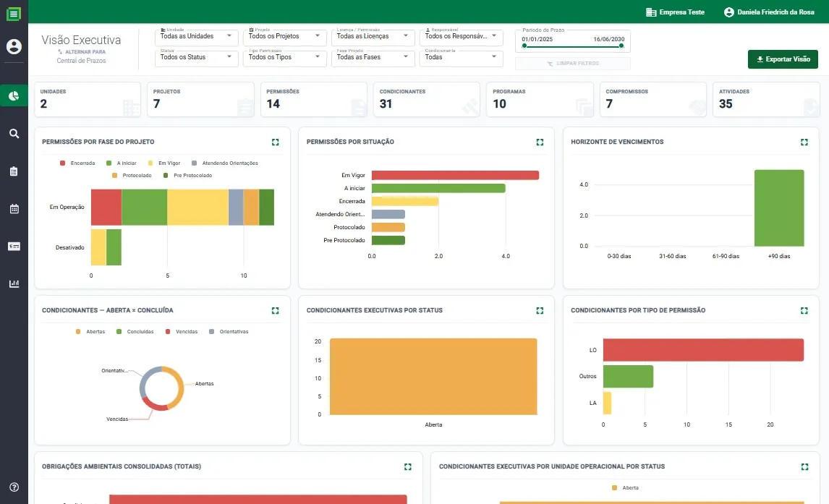This screenshot has width=829, height=504.
Task: Click the red LO bar in chart
Action: [x=703, y=350]
